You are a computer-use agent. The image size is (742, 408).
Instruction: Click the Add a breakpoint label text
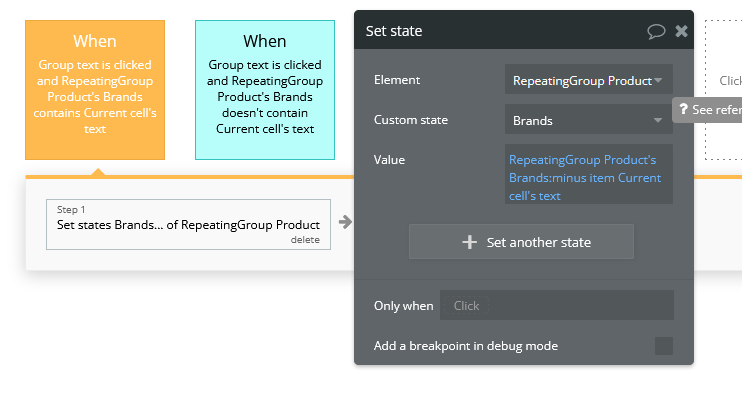point(466,346)
